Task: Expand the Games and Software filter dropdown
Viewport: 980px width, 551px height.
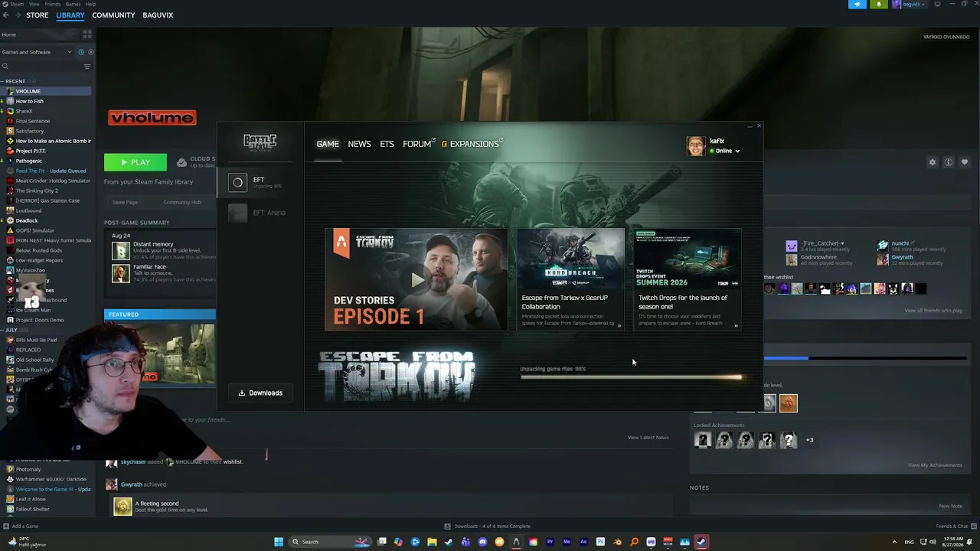Action: (37, 52)
